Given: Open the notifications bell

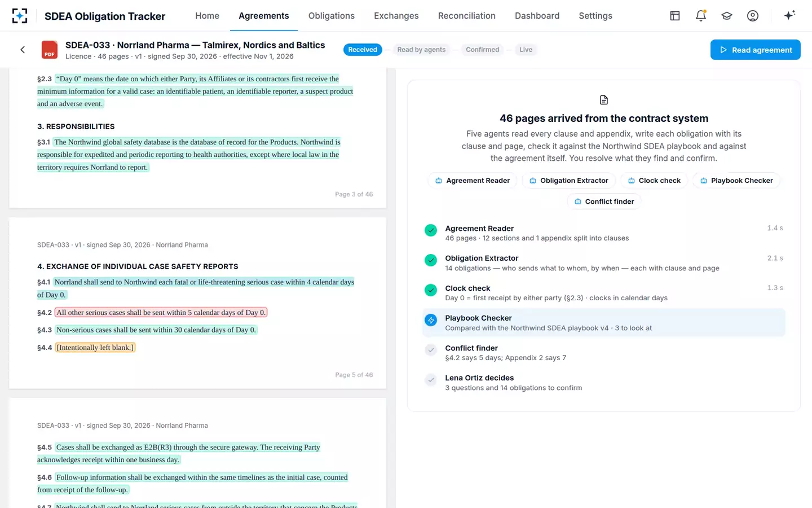Looking at the screenshot, I should click(x=701, y=16).
